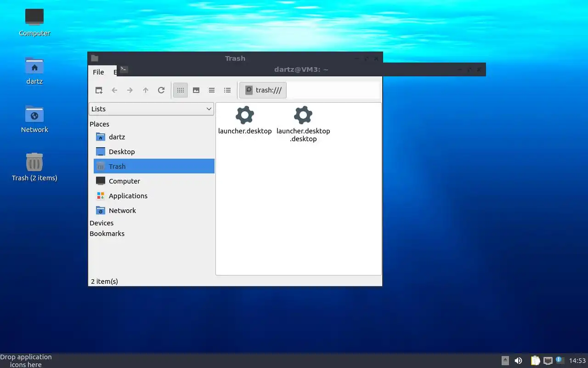Close the Trash file manager window
This screenshot has width=588, height=368.
[x=376, y=58]
